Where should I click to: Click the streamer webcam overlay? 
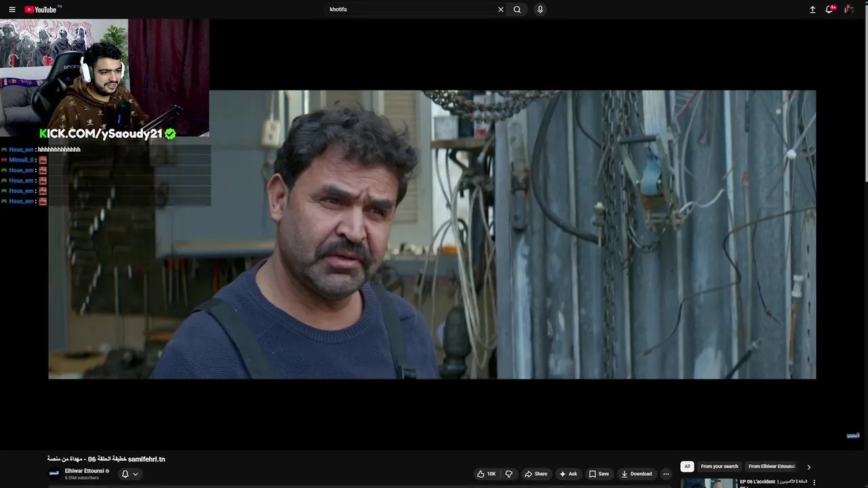click(104, 78)
